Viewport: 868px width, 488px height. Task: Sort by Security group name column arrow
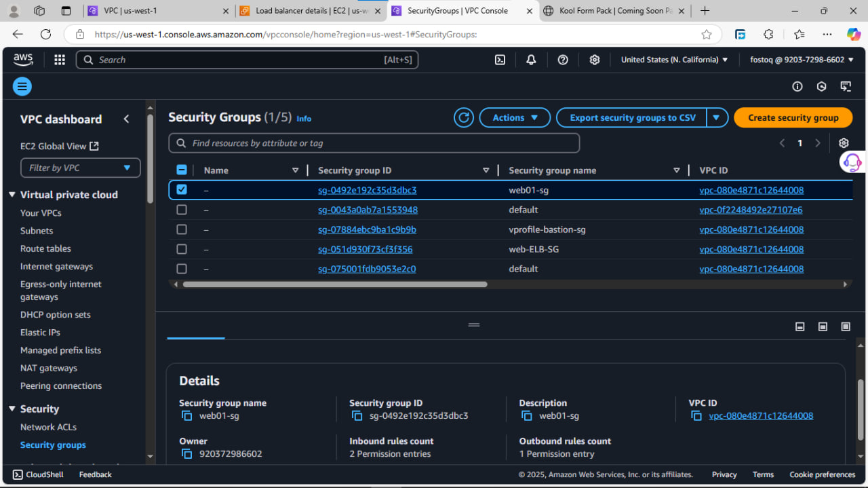[x=676, y=170]
